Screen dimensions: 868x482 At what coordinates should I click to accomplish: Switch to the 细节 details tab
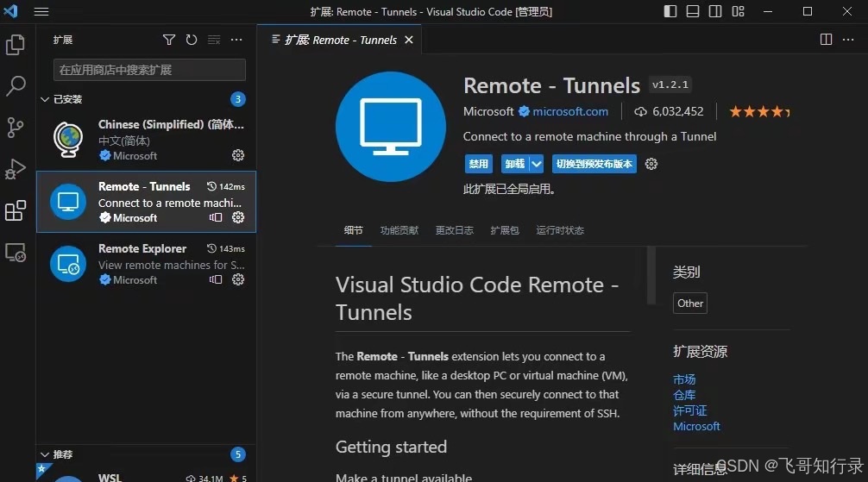point(353,230)
